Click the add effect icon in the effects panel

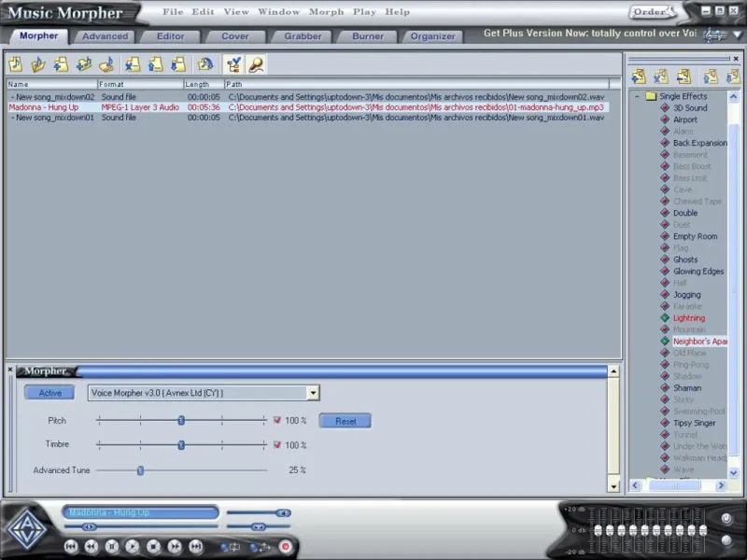[639, 77]
